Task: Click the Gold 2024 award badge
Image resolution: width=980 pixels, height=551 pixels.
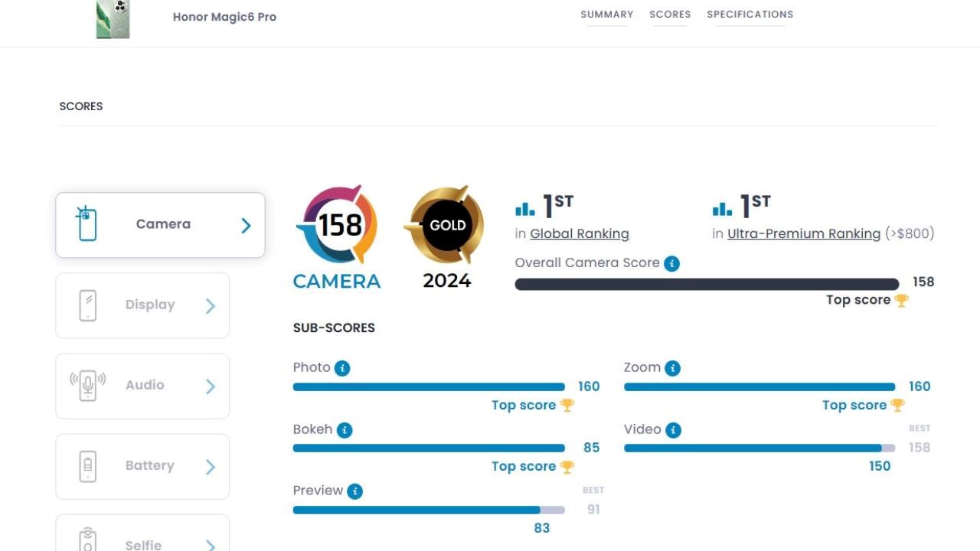Action: click(447, 225)
